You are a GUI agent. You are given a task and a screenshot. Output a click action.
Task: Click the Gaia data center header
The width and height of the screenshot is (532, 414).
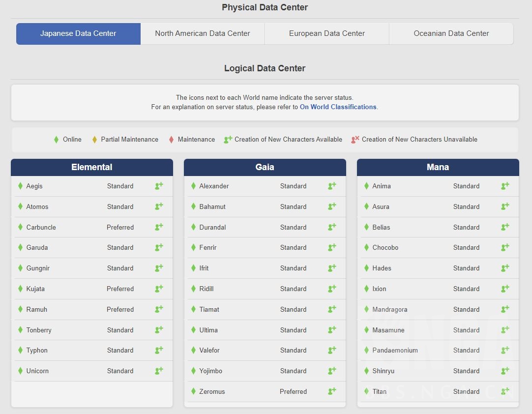[x=265, y=167]
